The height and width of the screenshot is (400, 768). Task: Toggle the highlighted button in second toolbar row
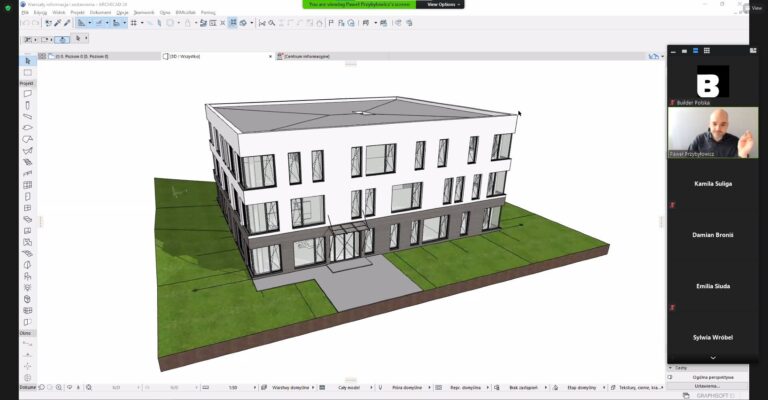(x=62, y=39)
